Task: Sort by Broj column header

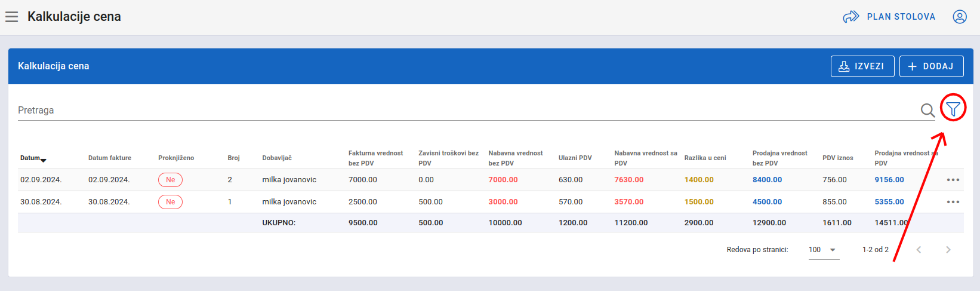Action: coord(233,158)
